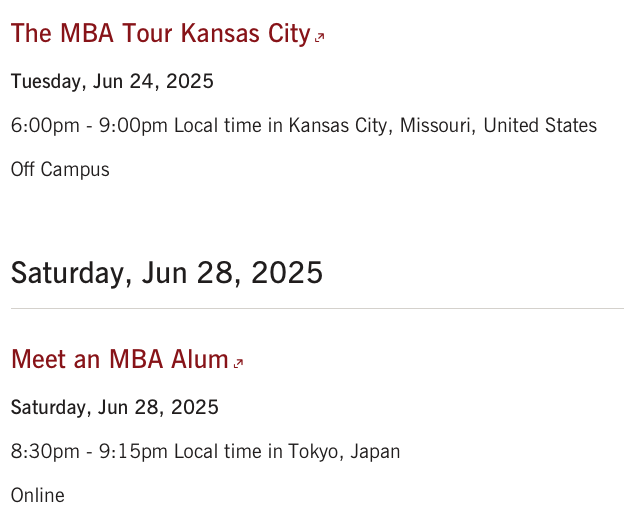
Task: Select bold Saturday, Jun 28, 2025 event date
Action: point(115,408)
